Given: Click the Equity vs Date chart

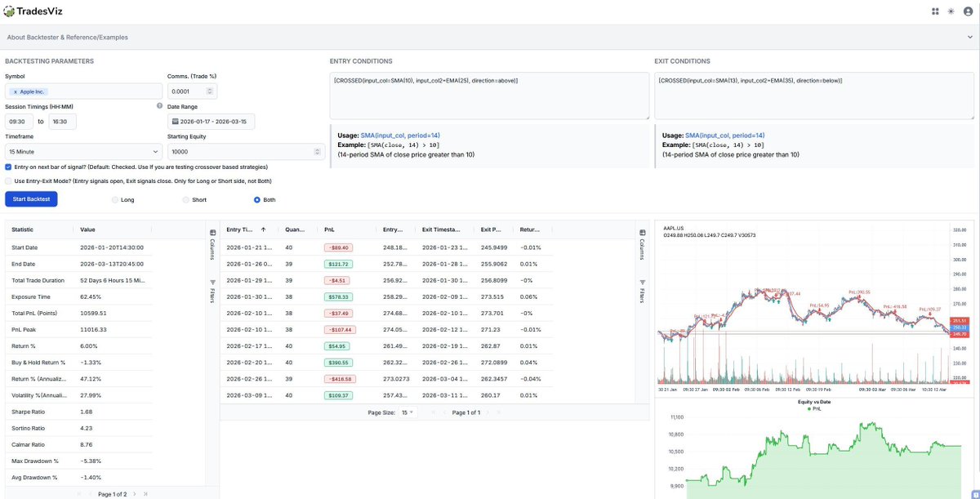Looking at the screenshot, I should [813, 449].
